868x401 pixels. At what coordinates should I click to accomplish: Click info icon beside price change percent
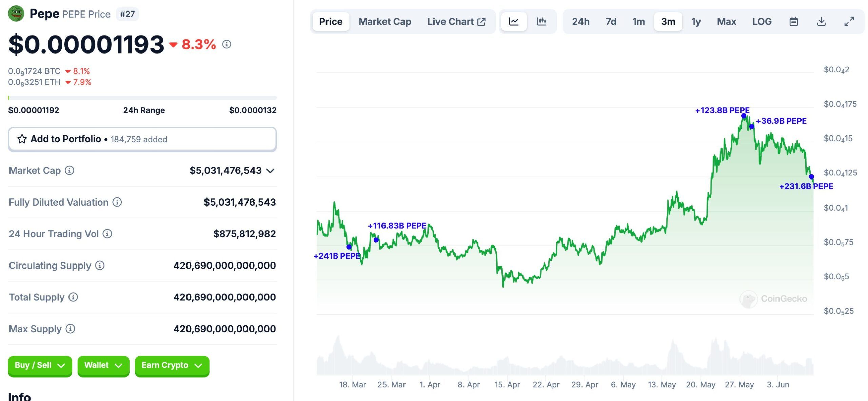(226, 44)
